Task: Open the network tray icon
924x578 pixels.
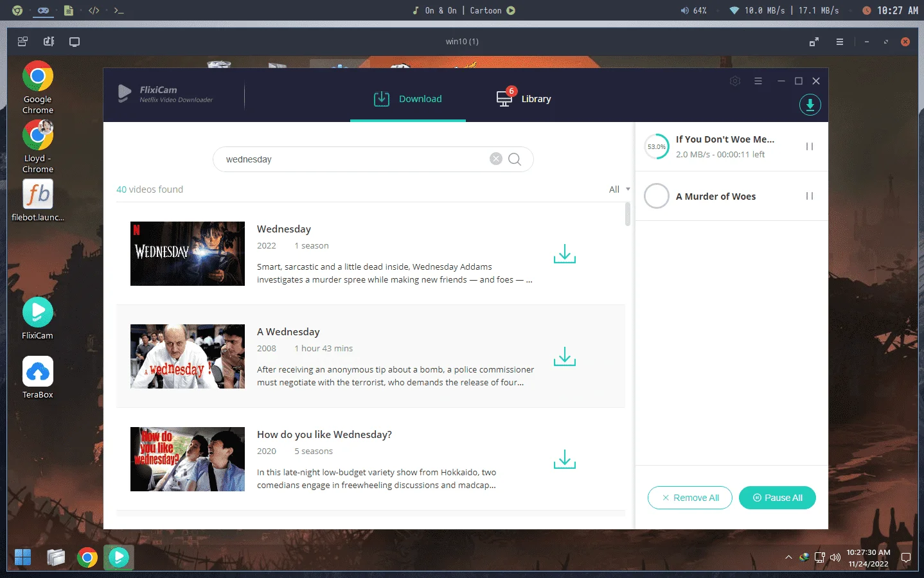Action: pos(819,557)
